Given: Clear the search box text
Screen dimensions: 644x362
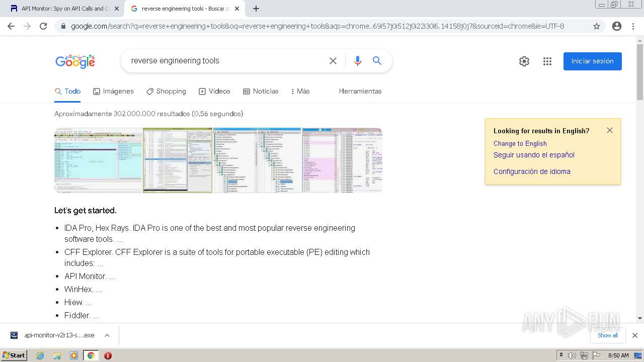Looking at the screenshot, I should pyautogui.click(x=333, y=61).
